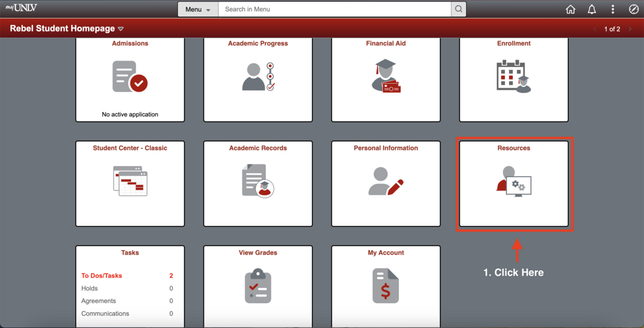Expand the Rebel Student Homepage selector
The height and width of the screenshot is (328, 644).
tap(121, 29)
